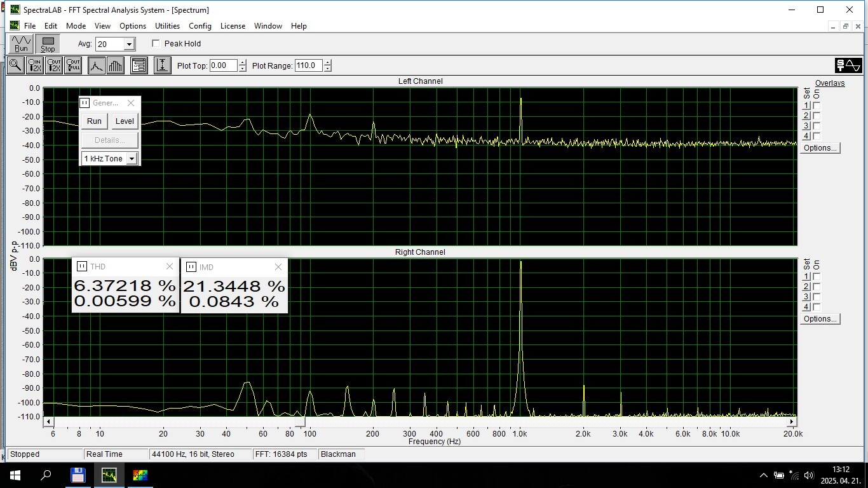The height and width of the screenshot is (488, 868).
Task: Turn on Right Channel overlay 4
Action: coord(817,307)
